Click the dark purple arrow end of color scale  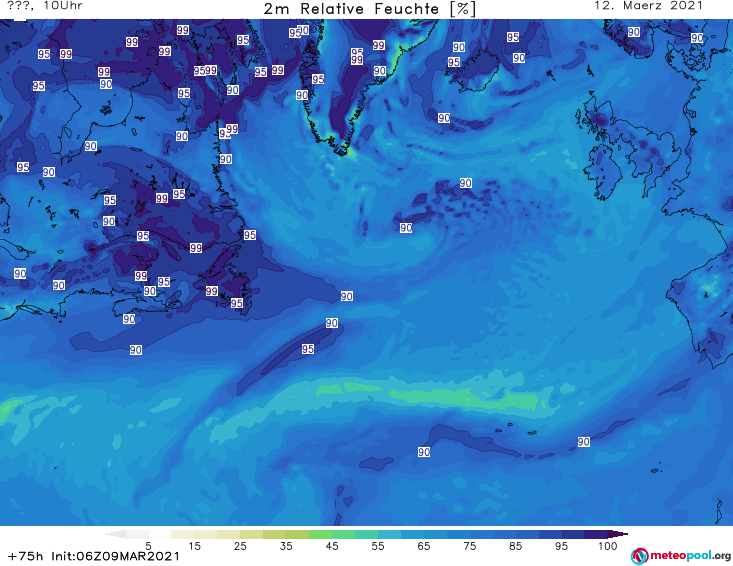click(x=618, y=534)
